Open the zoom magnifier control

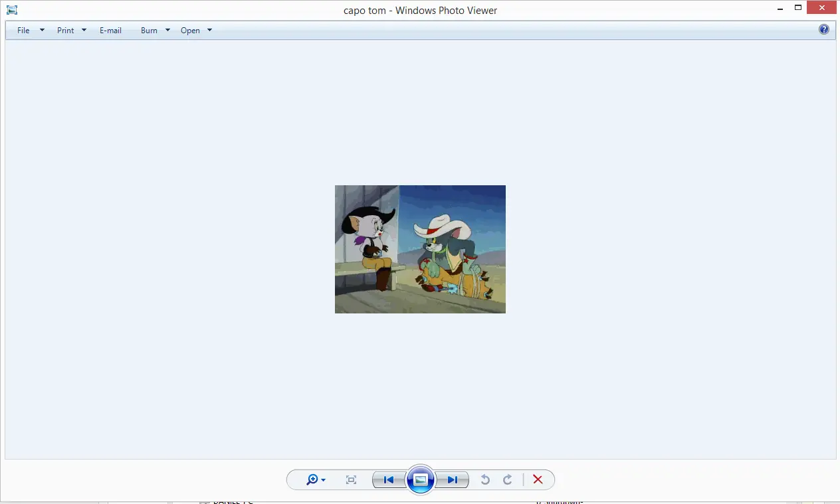316,479
